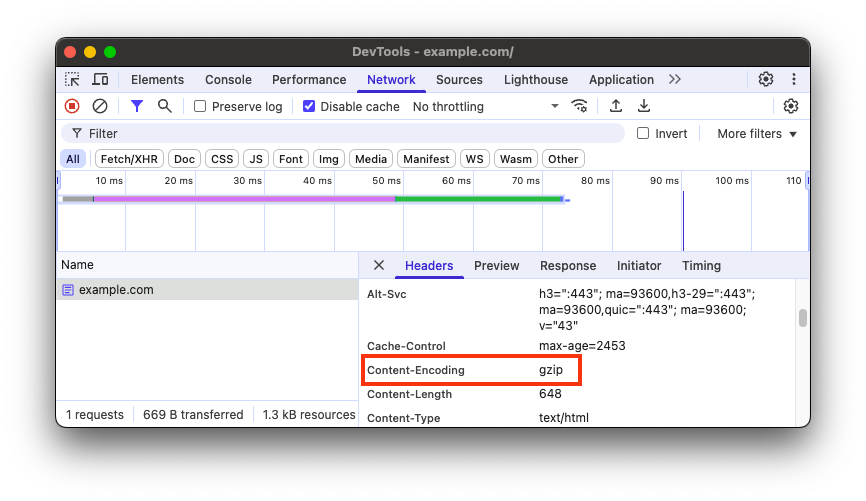This screenshot has width=866, height=501.
Task: Click the headers pane vertical scrollbar
Action: (x=802, y=318)
